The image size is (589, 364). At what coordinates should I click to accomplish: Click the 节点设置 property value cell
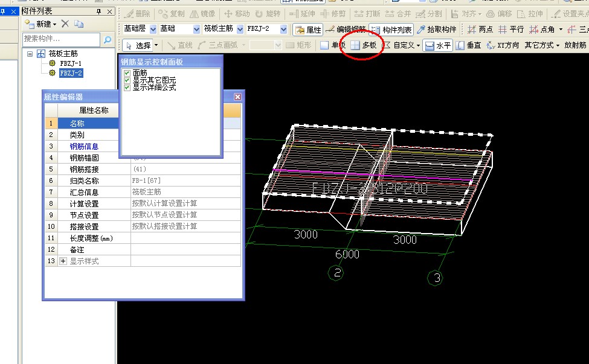185,215
